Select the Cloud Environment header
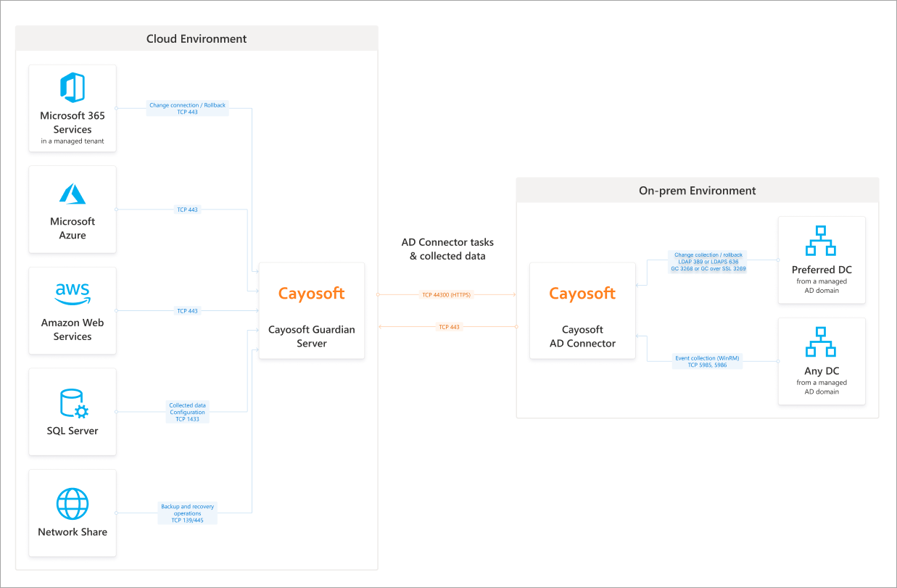This screenshot has height=588, width=897. point(197,39)
